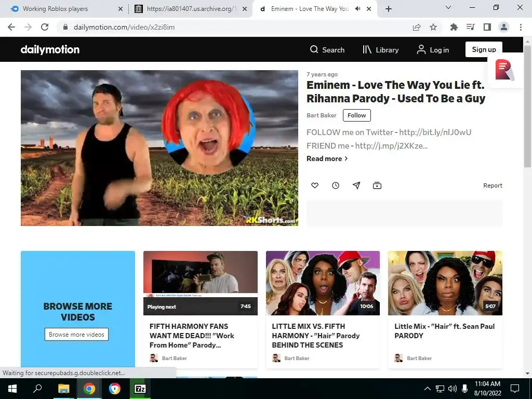Image resolution: width=532 pixels, height=399 pixels.
Task: Click the Sign up button
Action: (x=484, y=49)
